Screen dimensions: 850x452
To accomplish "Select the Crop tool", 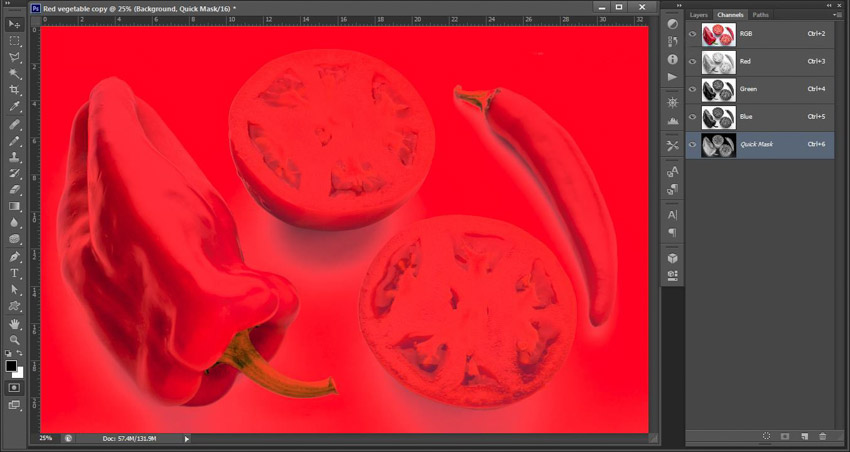I will pyautogui.click(x=15, y=90).
